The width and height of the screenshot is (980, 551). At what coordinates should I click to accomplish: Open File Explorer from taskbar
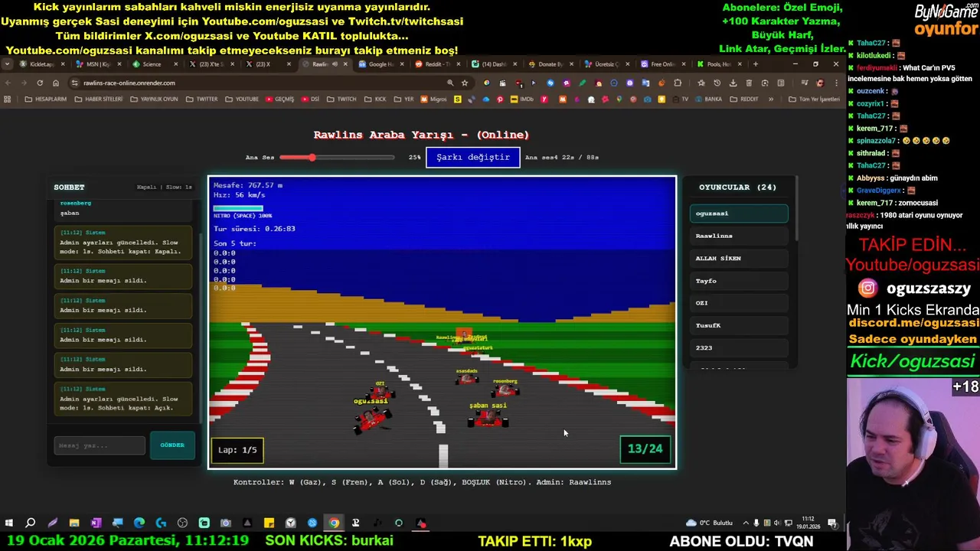74,523
